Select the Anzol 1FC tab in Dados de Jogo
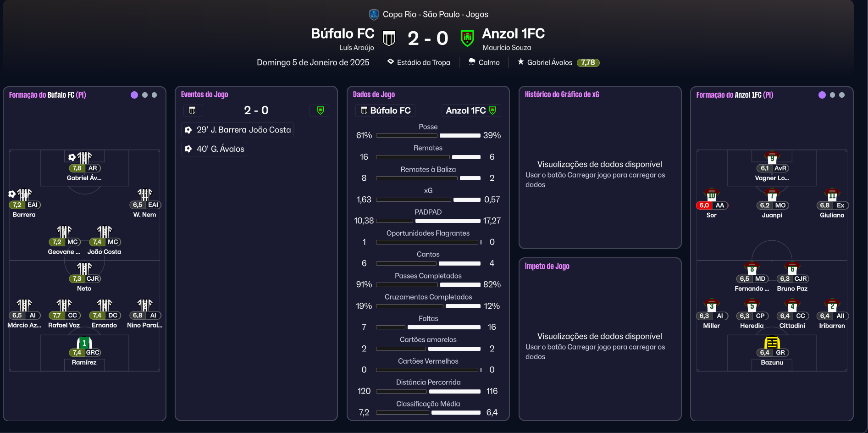The image size is (868, 433). [471, 111]
